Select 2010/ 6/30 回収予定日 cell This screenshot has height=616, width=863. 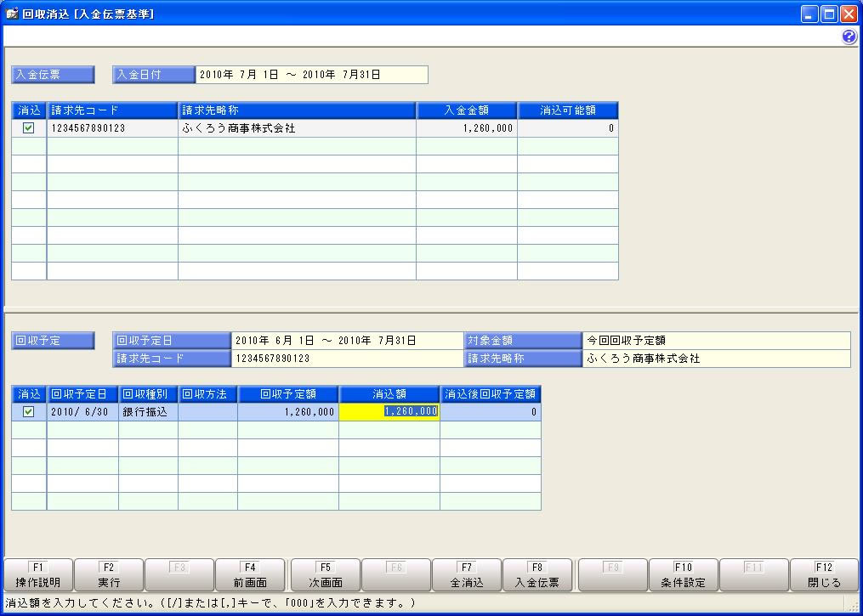point(82,412)
